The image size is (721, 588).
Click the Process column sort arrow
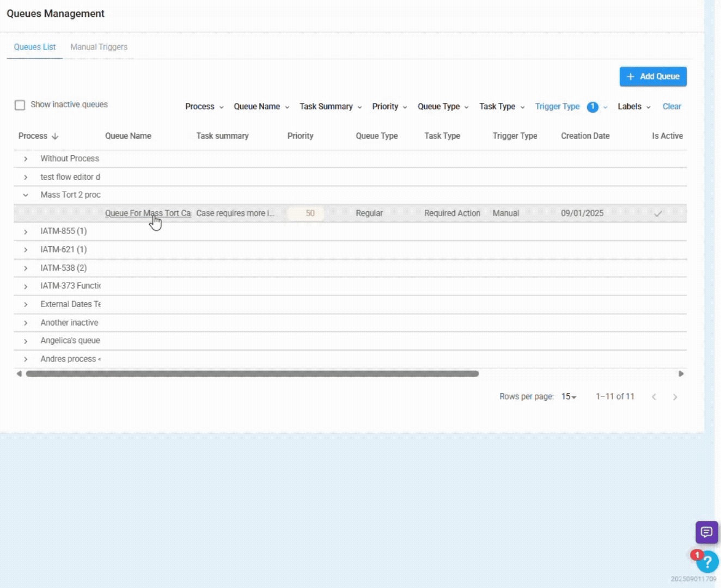pos(55,136)
